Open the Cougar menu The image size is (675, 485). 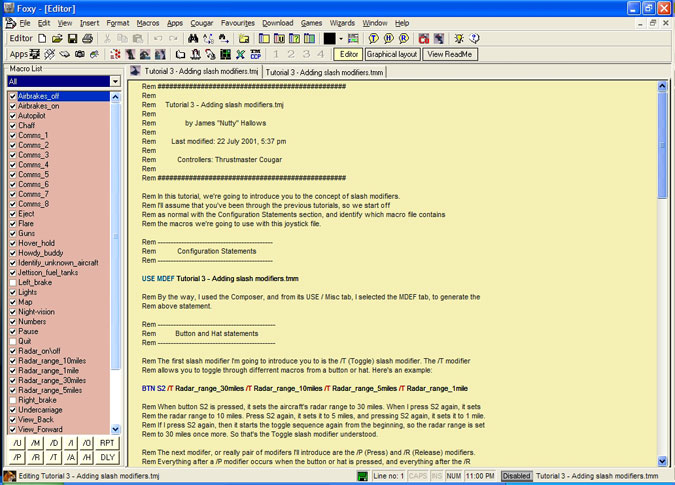click(201, 23)
